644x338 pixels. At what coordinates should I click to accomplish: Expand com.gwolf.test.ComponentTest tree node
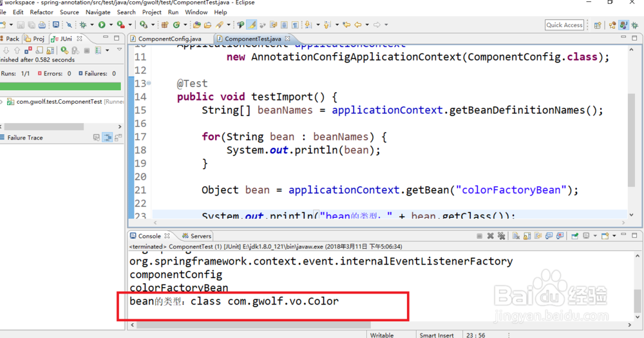(2, 102)
